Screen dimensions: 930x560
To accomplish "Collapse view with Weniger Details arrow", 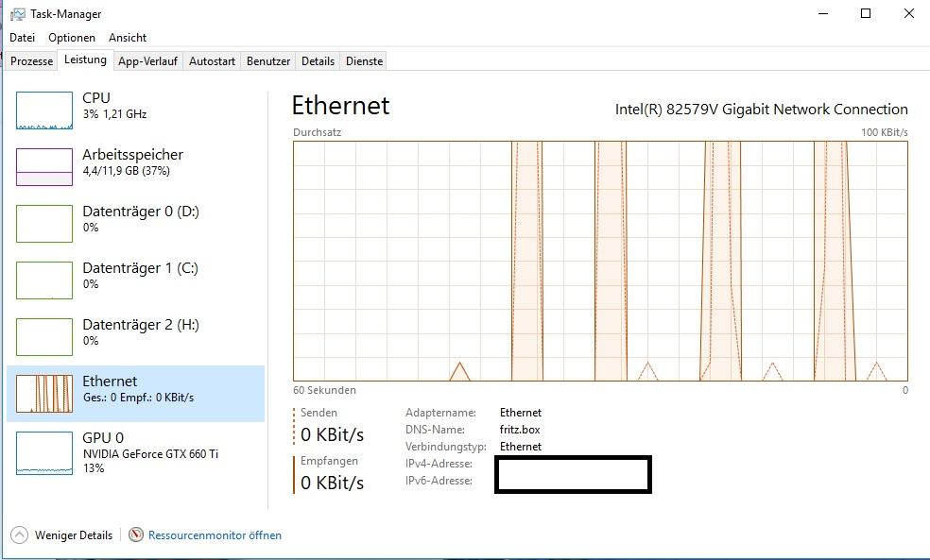I will 19,535.
